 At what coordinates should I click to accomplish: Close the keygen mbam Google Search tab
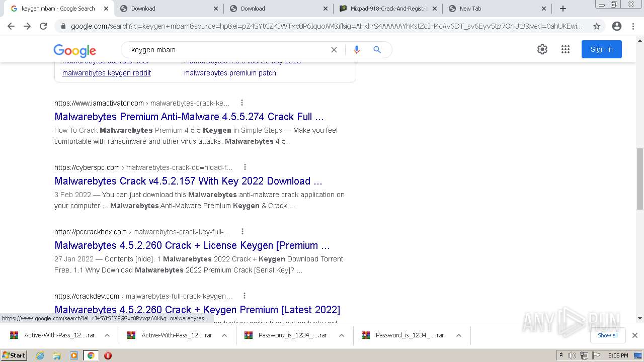pos(106,9)
